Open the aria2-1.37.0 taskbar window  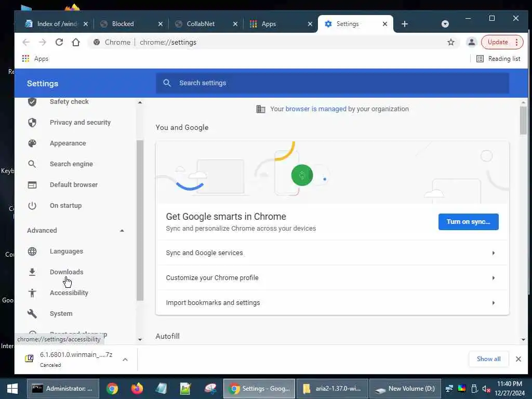(332, 389)
